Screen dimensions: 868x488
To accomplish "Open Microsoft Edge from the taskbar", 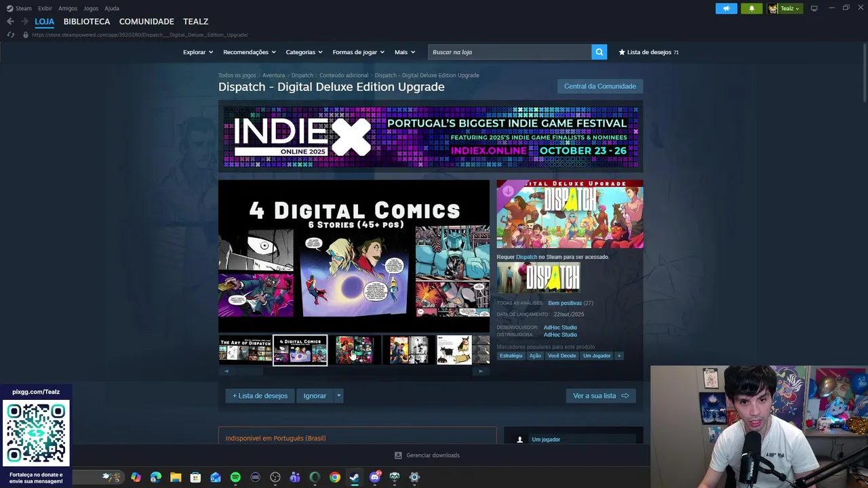I will pos(156,477).
